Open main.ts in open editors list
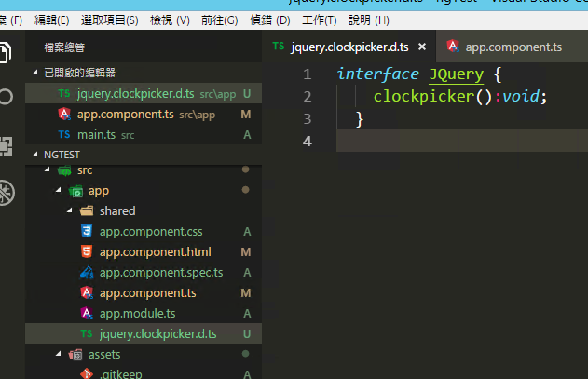The width and height of the screenshot is (588, 379). [144, 135]
